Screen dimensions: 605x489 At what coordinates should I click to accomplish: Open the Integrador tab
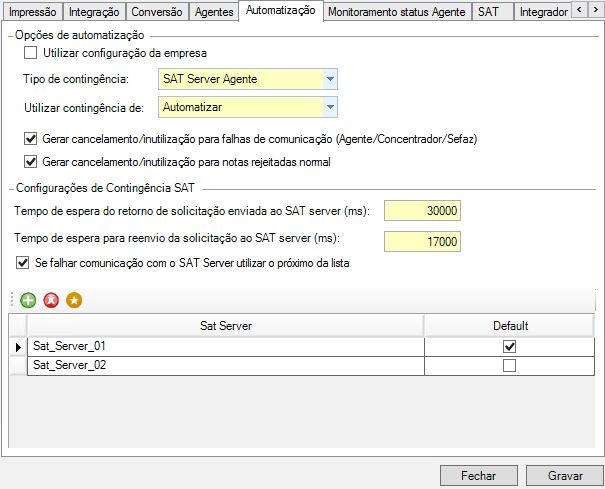(543, 12)
